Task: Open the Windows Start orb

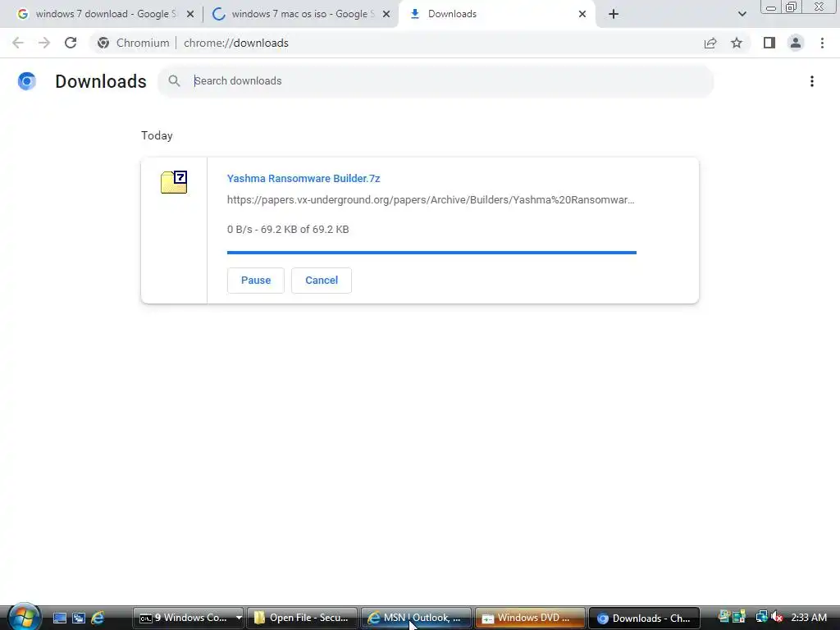Action: [x=23, y=617]
